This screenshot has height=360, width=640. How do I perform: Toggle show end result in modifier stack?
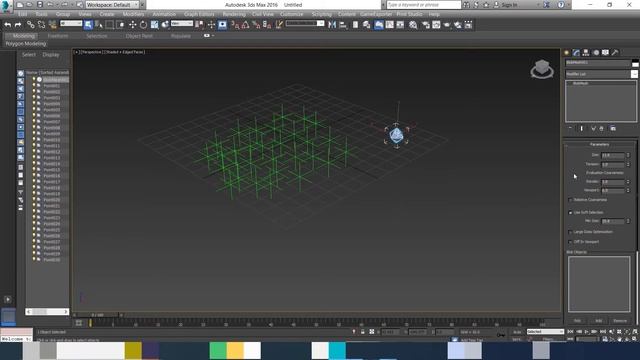tap(582, 129)
